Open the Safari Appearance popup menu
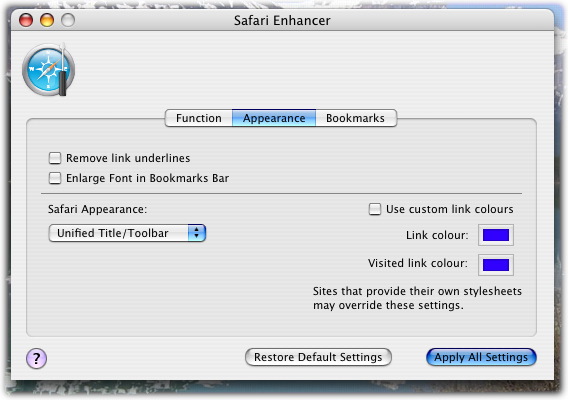Viewport: 568px width, 400px height. [x=127, y=233]
